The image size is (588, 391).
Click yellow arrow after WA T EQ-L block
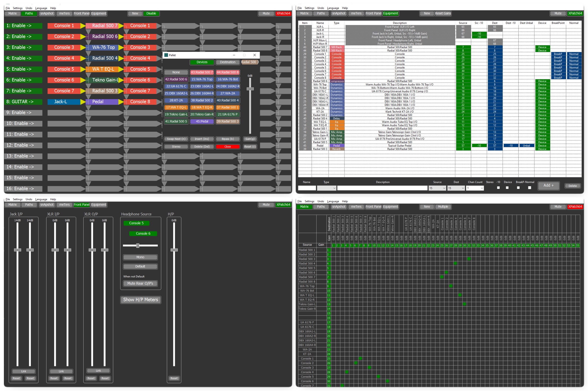click(x=121, y=69)
